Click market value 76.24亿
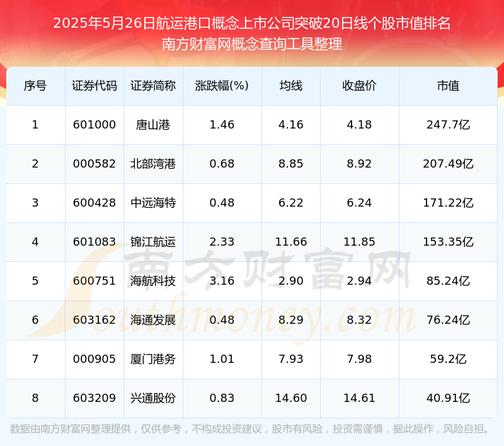Image resolution: width=504 pixels, height=446 pixels. 448,320
